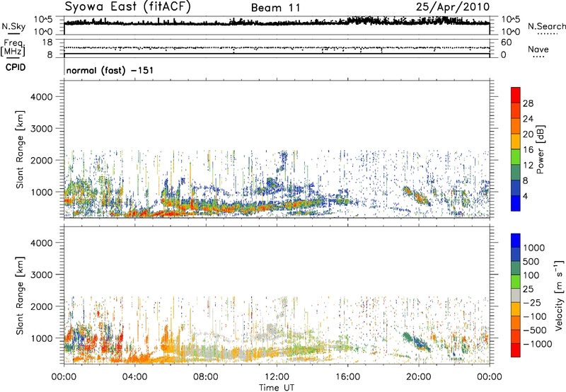
Task: Click the "Nave" legend label
Action: [538, 49]
